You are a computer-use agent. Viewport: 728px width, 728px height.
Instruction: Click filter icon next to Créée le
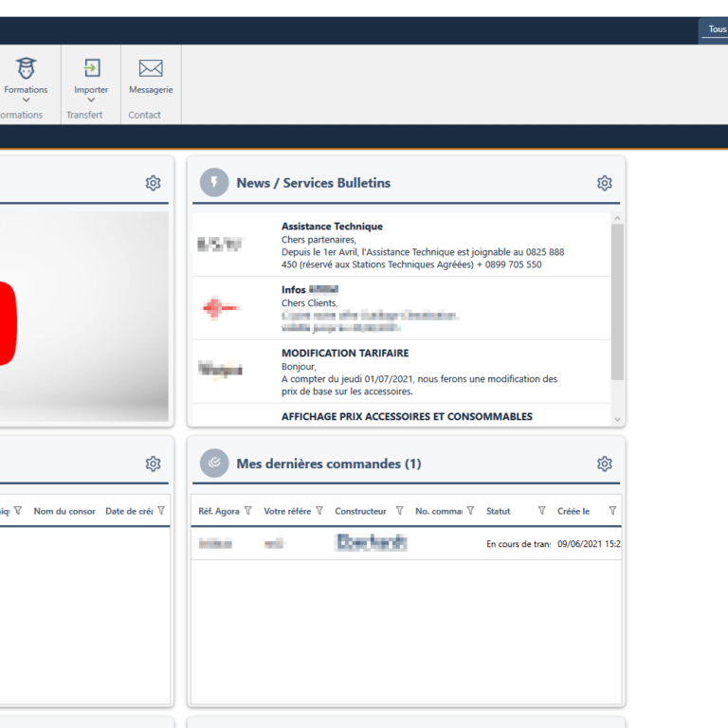point(612,511)
